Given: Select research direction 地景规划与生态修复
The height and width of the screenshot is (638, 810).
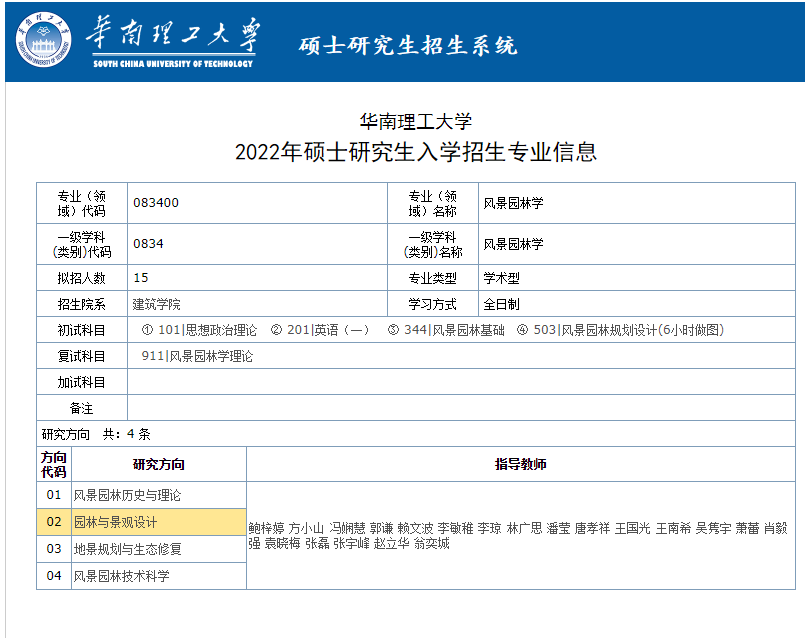Looking at the screenshot, I should pyautogui.click(x=127, y=549).
